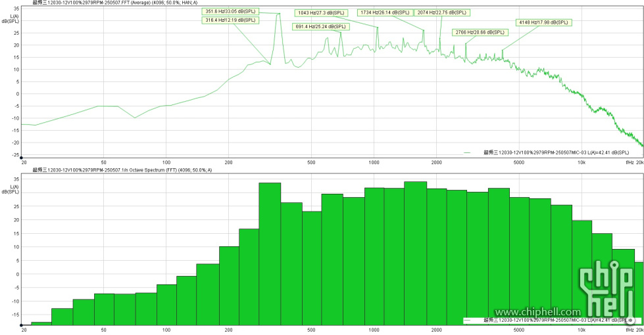
Task: Click the 200 tick on octave chart frequency axis
Action: [x=229, y=330]
